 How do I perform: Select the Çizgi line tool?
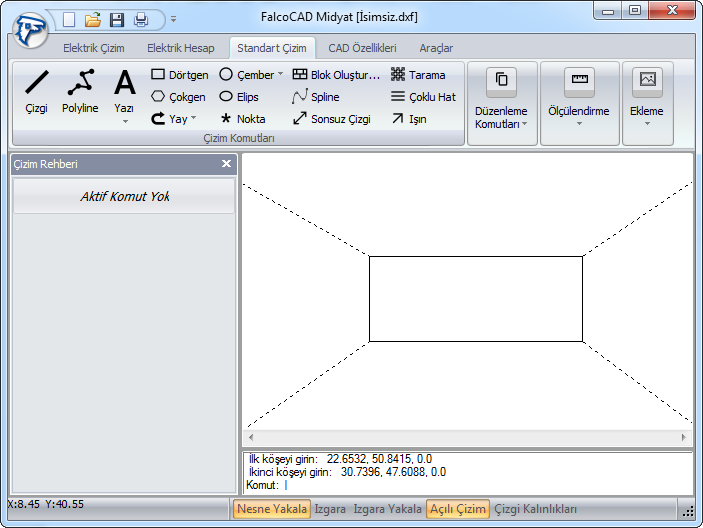pos(36,92)
